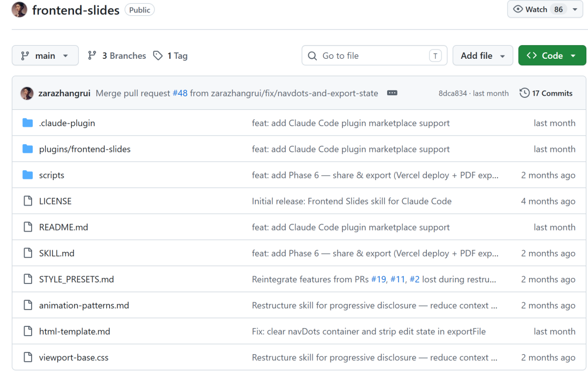588x371 pixels.
Task: Open the zarazhangrui author link
Action: pyautogui.click(x=64, y=94)
